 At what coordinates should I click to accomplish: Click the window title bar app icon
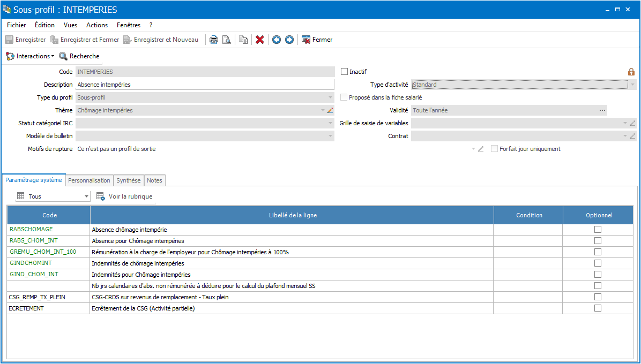pos(7,10)
